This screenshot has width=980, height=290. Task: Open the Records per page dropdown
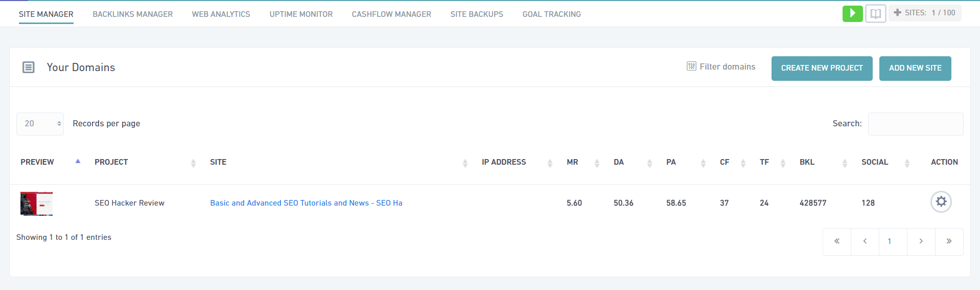click(40, 124)
